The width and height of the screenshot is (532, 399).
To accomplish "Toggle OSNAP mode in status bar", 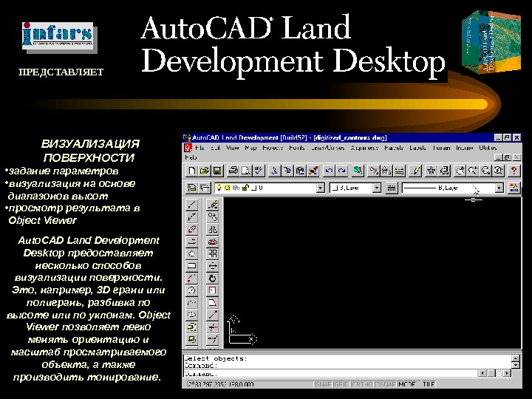I will point(386,384).
